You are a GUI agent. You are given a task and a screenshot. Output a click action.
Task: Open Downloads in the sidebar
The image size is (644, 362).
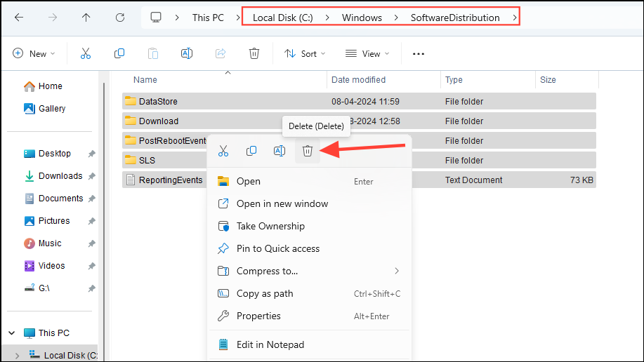coord(60,176)
